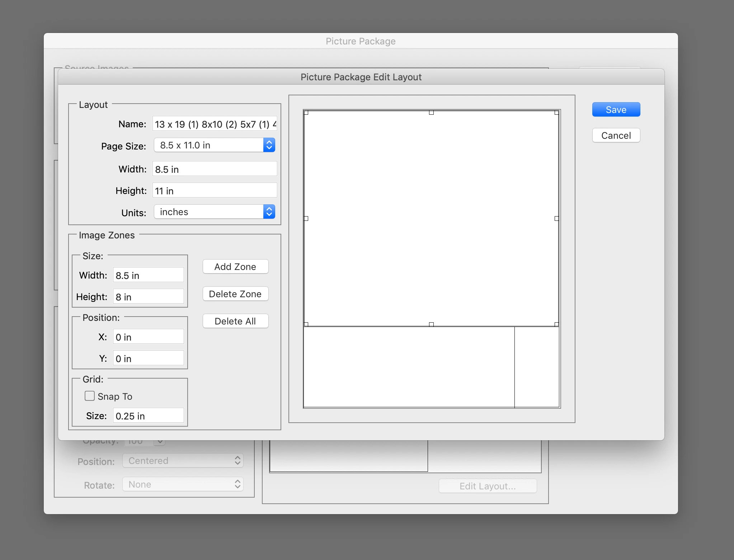Click Delete All zones button
This screenshot has height=560, width=734.
pyautogui.click(x=235, y=321)
